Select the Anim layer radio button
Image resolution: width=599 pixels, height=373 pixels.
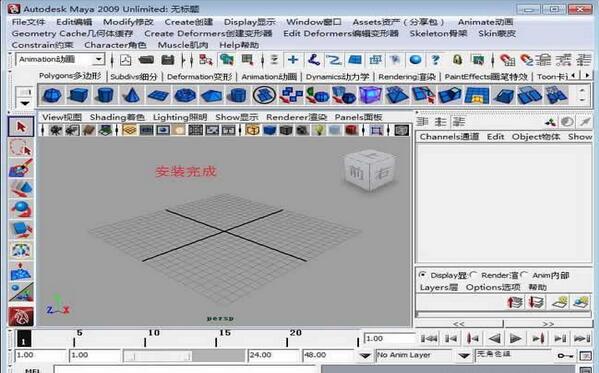524,275
